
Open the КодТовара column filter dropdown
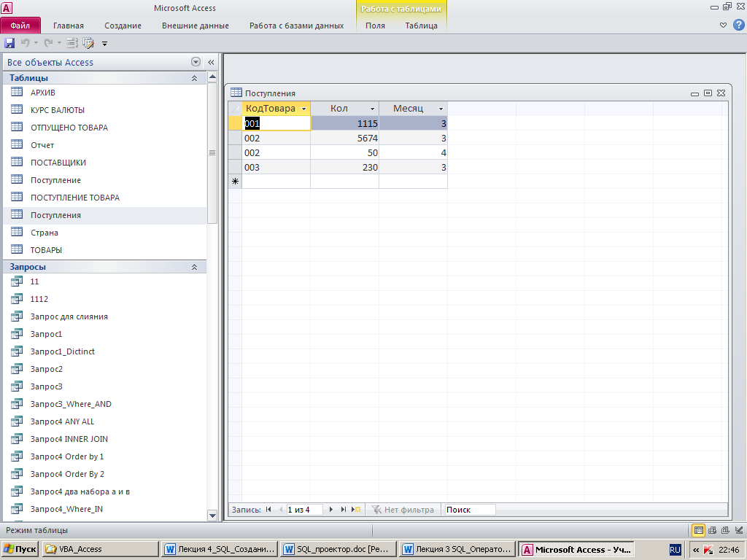pos(304,109)
